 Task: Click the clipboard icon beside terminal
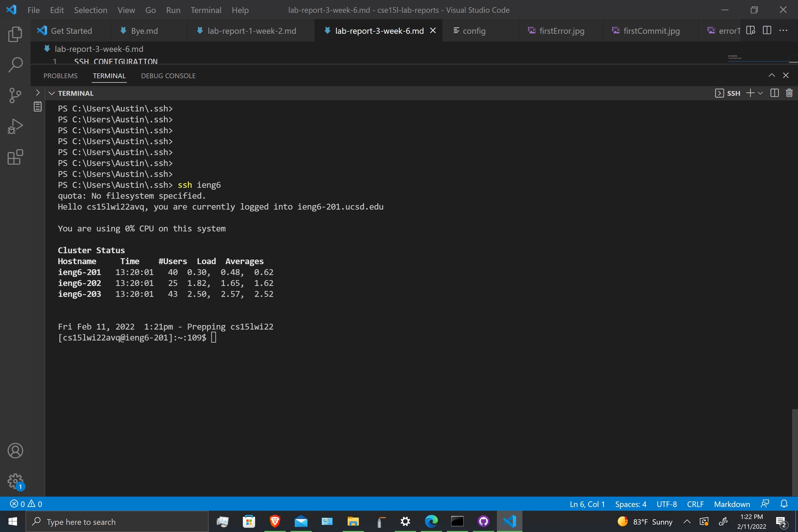tap(38, 107)
